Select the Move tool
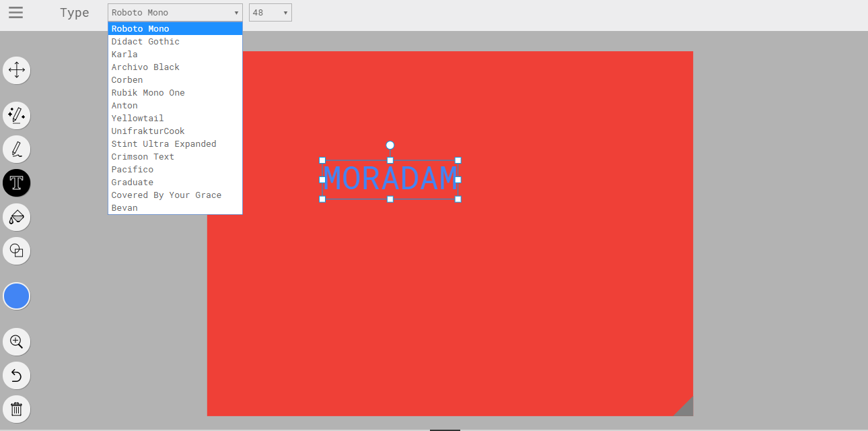 click(x=17, y=70)
